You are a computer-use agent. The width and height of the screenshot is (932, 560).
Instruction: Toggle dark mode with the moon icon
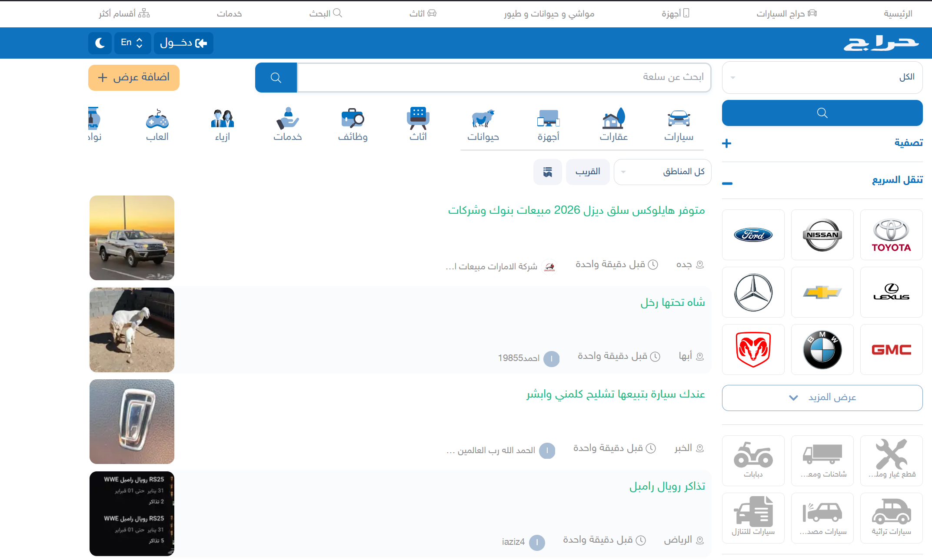pyautogui.click(x=100, y=43)
